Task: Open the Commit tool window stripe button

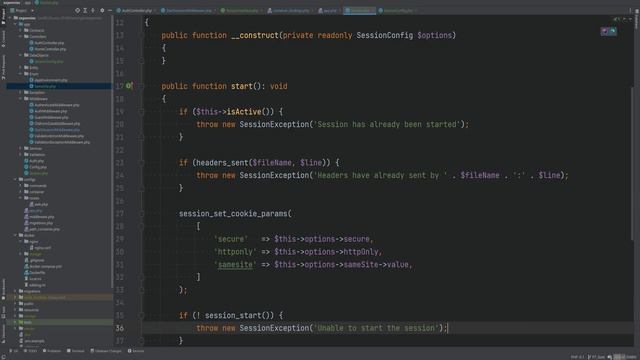Action: pos(4,39)
